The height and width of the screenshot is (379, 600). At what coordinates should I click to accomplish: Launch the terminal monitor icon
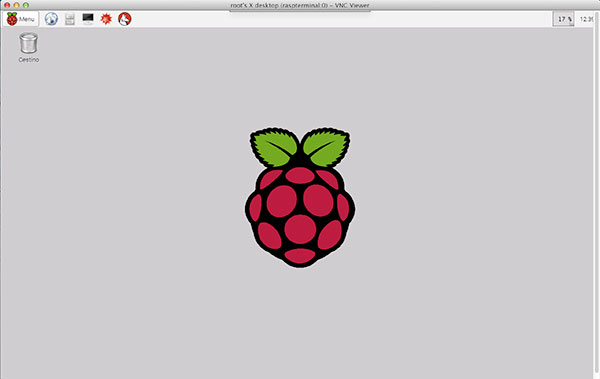[x=88, y=18]
